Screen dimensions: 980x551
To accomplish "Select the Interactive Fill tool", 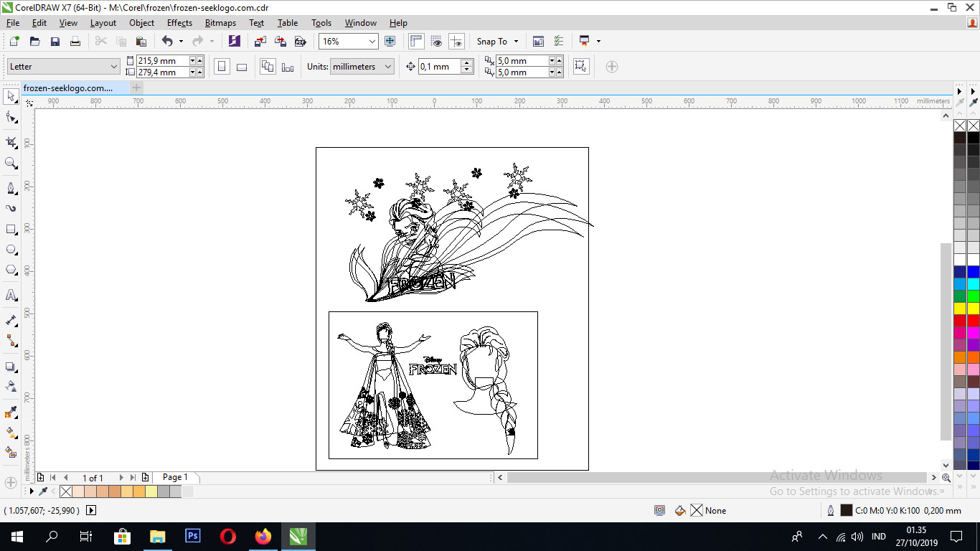I will coord(11,433).
